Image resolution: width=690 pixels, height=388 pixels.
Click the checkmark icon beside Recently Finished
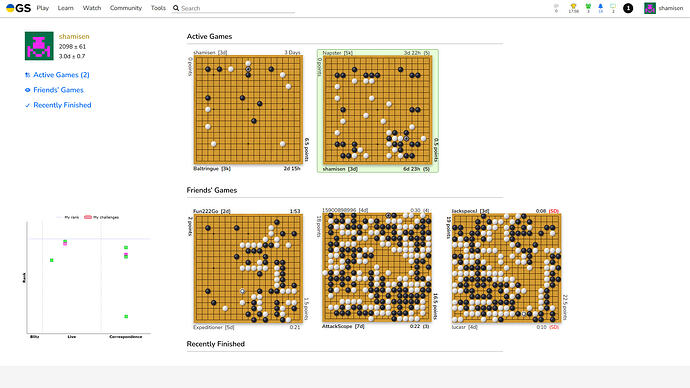(28, 105)
